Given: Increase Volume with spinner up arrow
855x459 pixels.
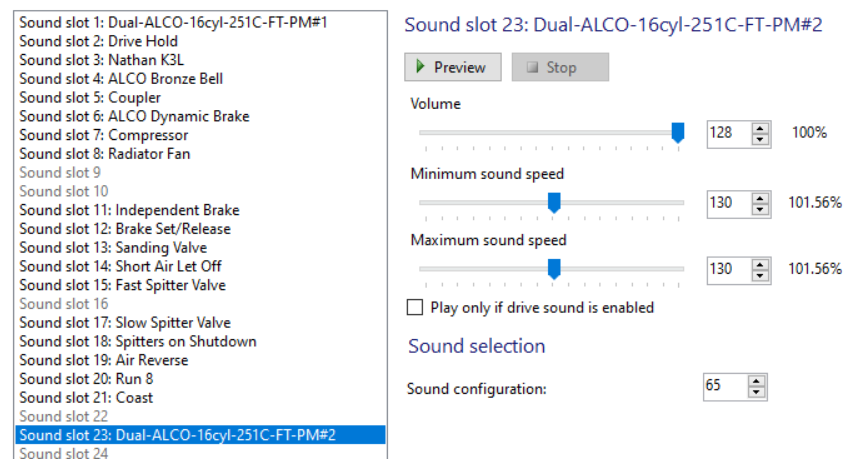Looking at the screenshot, I should click(761, 128).
